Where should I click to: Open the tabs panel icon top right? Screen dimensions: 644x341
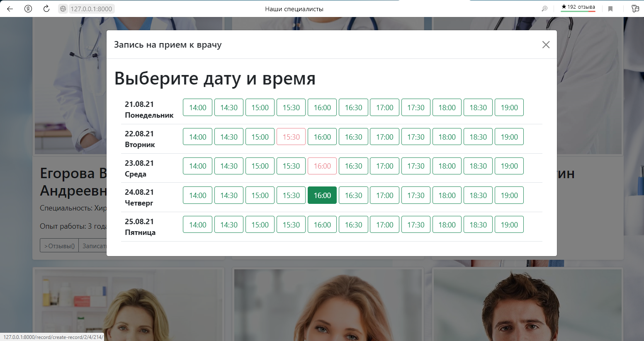[635, 9]
